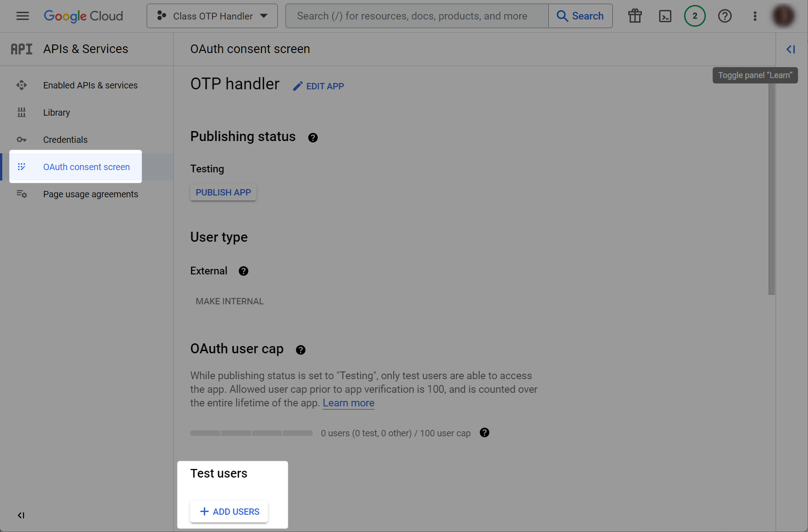Click the Google Cloud logo
Image resolution: width=808 pixels, height=532 pixels.
coord(83,16)
